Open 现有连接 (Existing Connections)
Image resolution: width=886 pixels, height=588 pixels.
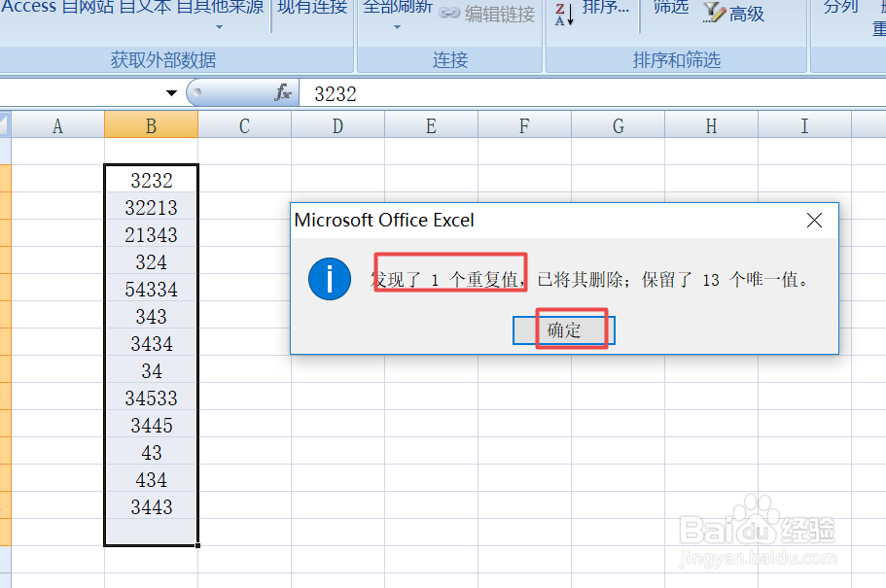click(x=311, y=8)
